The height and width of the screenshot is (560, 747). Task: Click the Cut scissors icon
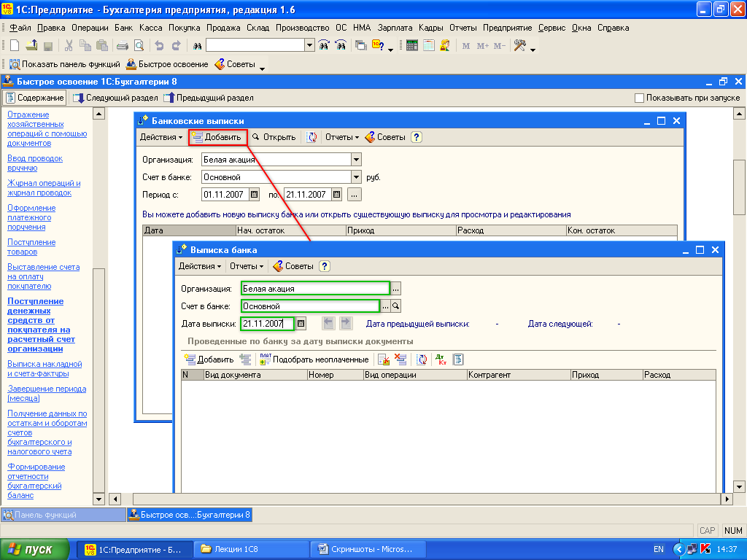tap(69, 46)
